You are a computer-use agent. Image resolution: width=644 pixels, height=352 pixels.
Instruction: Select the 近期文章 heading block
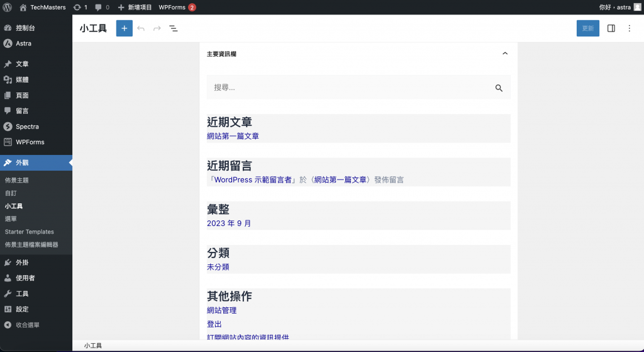[x=230, y=122]
